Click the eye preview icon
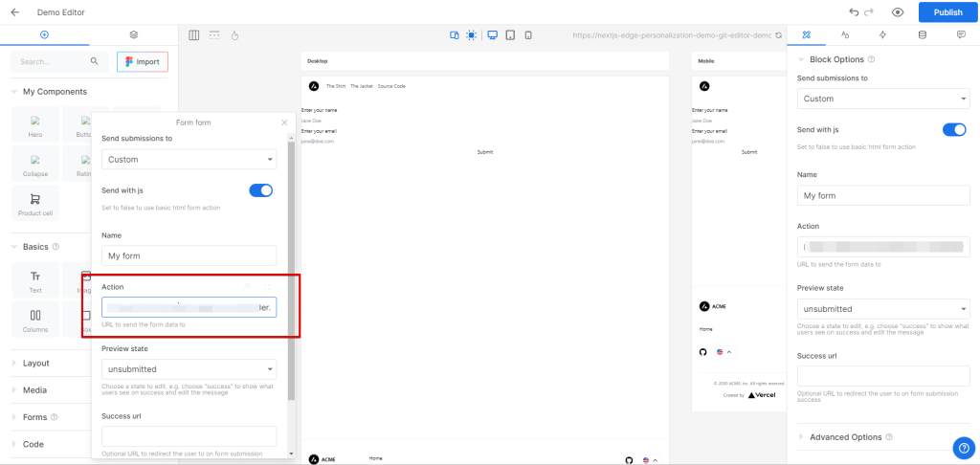 tap(898, 12)
